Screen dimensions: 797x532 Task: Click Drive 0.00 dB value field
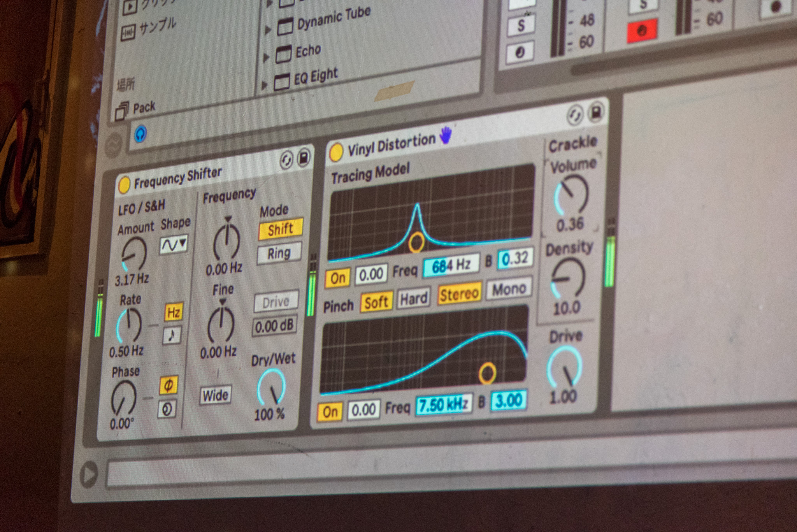pyautogui.click(x=274, y=326)
